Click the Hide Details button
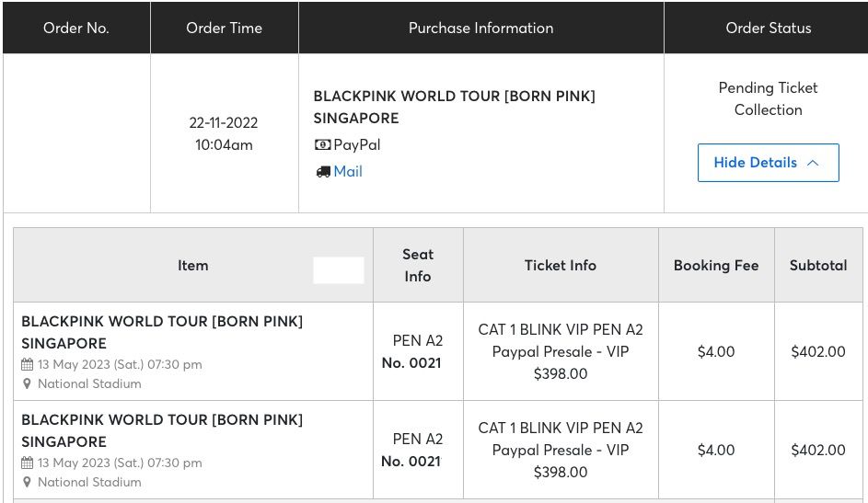868x503 pixels. pos(769,163)
